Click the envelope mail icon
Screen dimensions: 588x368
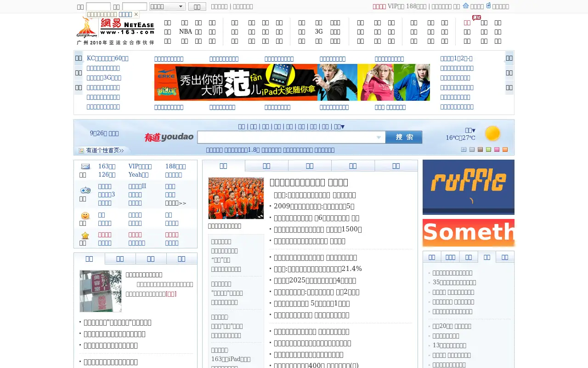point(85,167)
